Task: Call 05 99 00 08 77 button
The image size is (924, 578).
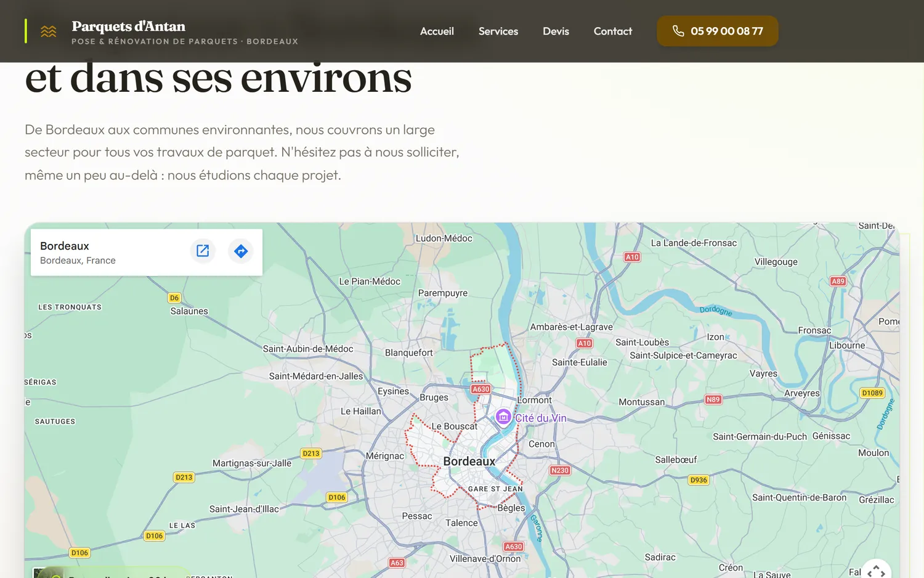Action: tap(718, 31)
